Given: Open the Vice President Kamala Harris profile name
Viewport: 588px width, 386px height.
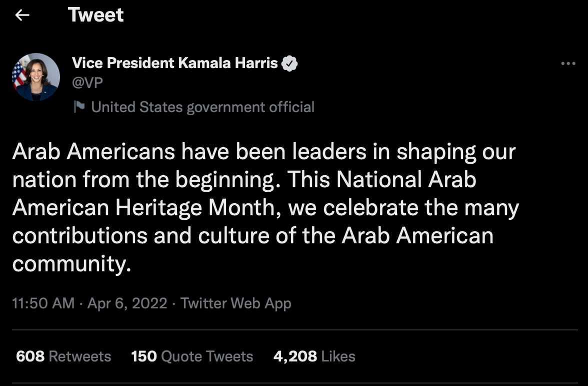Looking at the screenshot, I should pyautogui.click(x=175, y=63).
